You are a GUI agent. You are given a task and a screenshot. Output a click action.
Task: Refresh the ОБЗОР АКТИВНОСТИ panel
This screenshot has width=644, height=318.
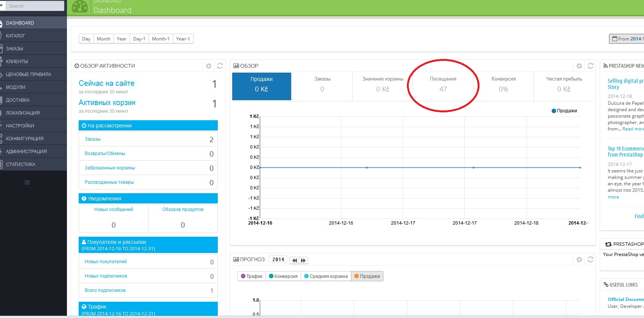tap(220, 66)
